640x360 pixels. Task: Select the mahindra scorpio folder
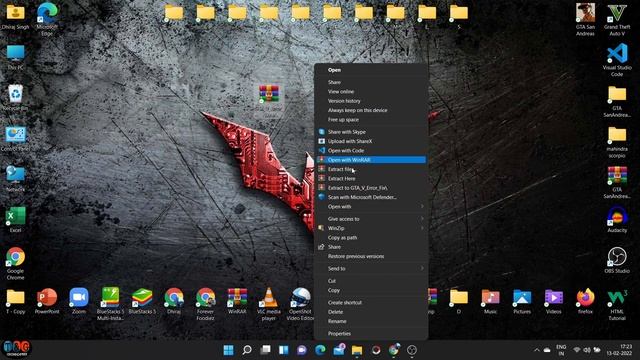click(617, 142)
